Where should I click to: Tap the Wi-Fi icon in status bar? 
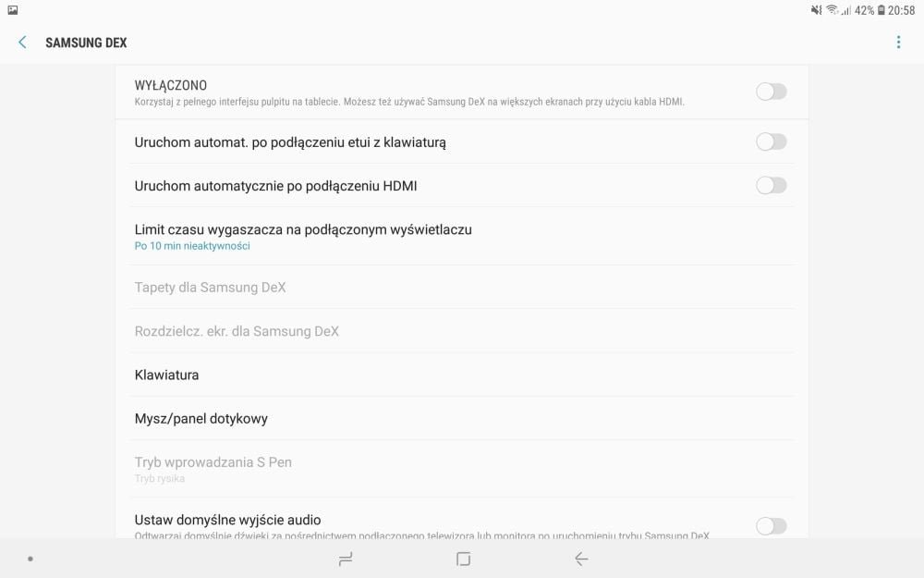[833, 10]
